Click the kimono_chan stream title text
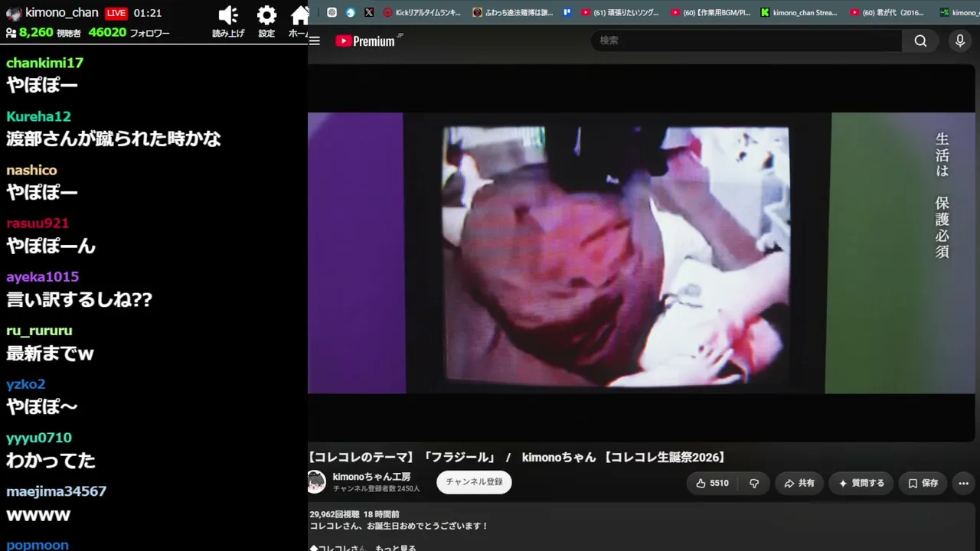The height and width of the screenshot is (551, 980). click(x=62, y=12)
